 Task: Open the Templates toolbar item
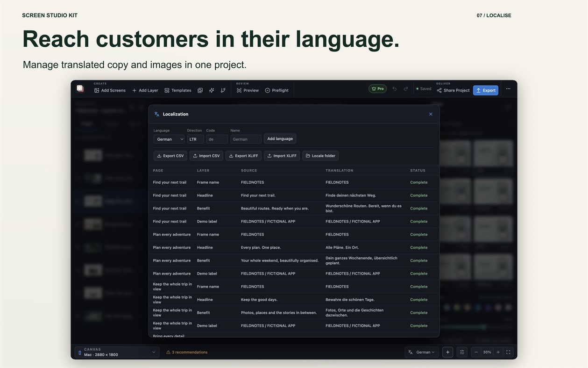178,90
